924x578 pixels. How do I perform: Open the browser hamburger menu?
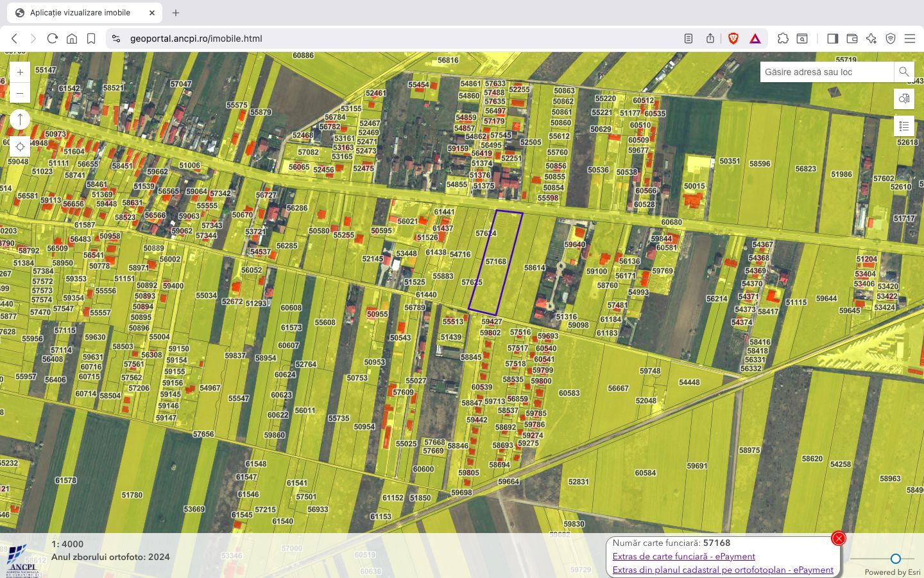[x=911, y=39]
